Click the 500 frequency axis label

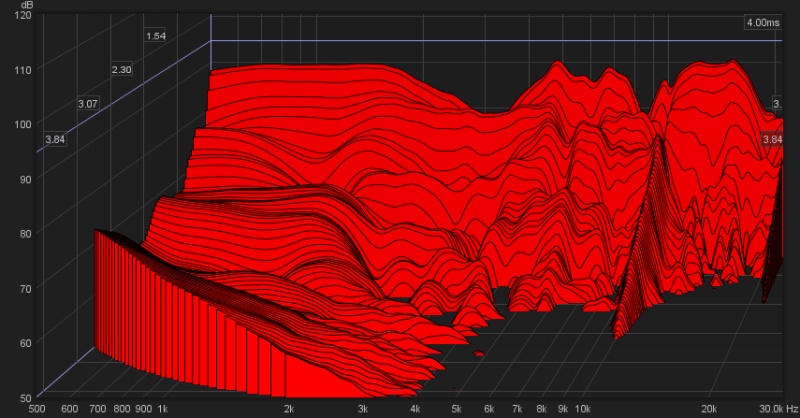tap(37, 409)
